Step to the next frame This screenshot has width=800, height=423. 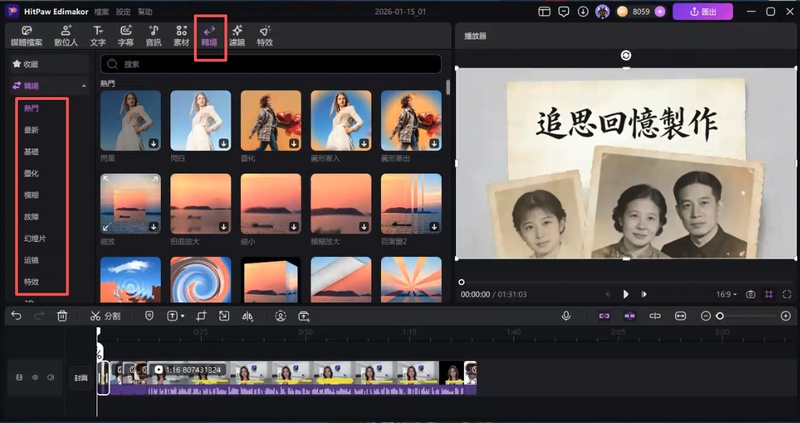click(644, 294)
